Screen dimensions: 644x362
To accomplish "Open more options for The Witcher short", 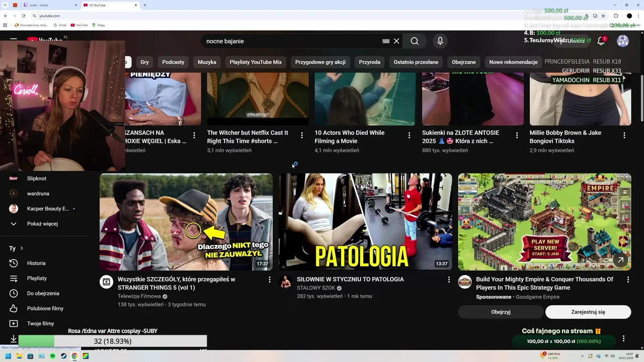I will point(302,135).
